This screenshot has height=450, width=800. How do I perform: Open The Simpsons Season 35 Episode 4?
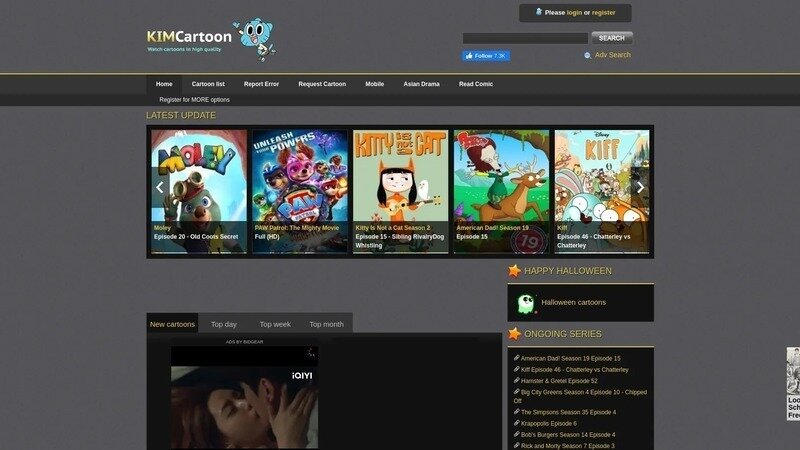(x=568, y=412)
